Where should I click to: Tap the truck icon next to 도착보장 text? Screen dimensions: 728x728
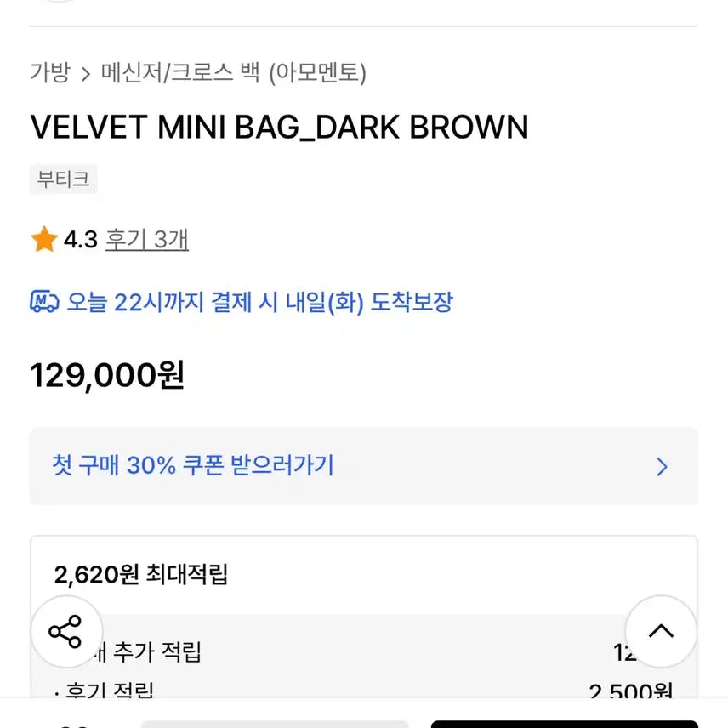(x=43, y=302)
